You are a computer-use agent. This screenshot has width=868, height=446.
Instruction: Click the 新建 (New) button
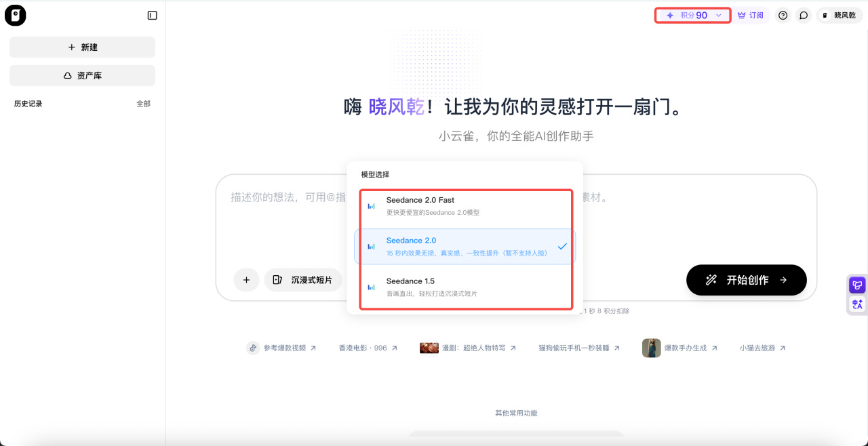(82, 47)
